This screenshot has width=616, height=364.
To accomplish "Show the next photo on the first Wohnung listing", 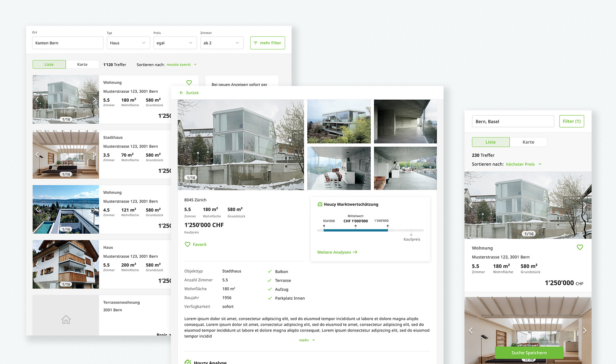I will pos(94,100).
